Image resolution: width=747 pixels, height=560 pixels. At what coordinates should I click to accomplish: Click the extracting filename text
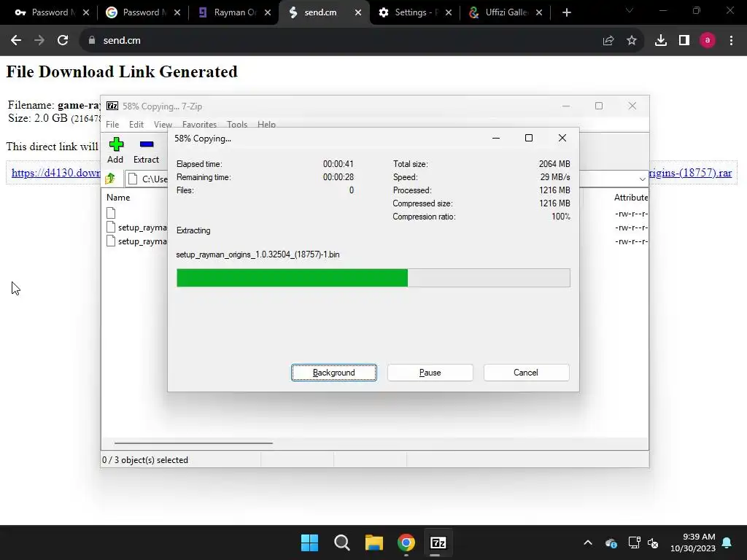coord(258,254)
